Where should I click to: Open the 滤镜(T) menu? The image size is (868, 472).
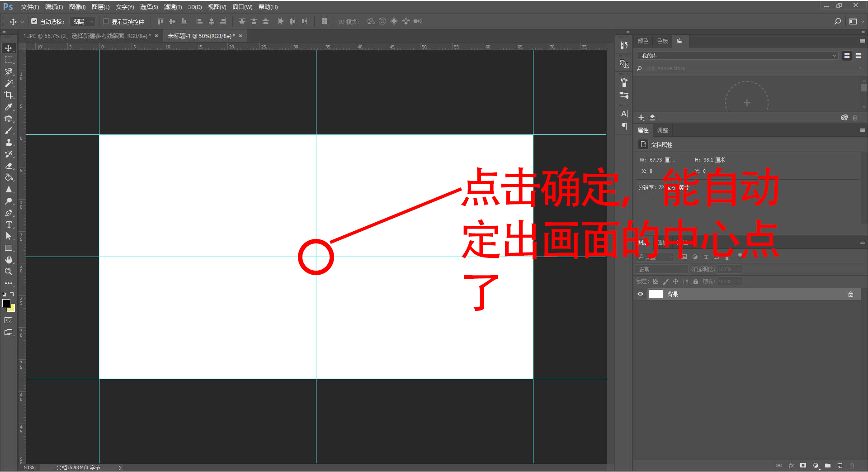173,7
